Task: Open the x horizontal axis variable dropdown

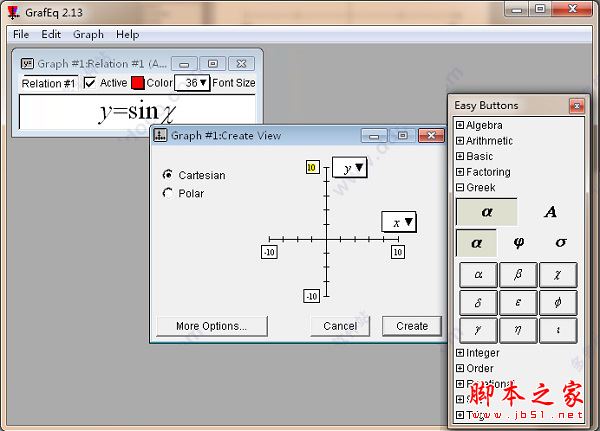Action: pos(399,222)
